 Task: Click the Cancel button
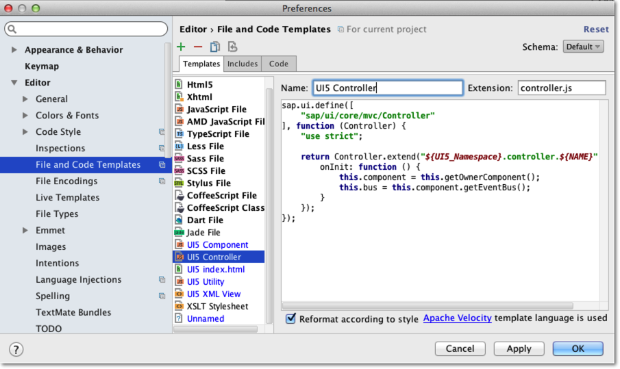click(x=460, y=348)
